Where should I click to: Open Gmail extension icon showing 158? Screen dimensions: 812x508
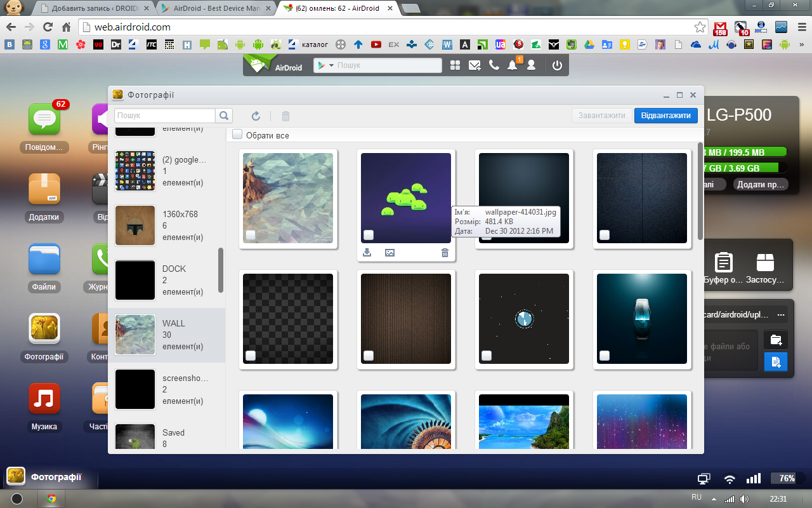tap(720, 28)
